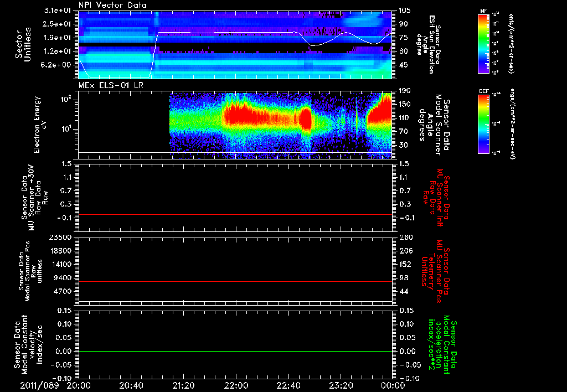Click the '60' Sun Elevation tick label
The height and width of the screenshot is (392, 567).
click(403, 51)
